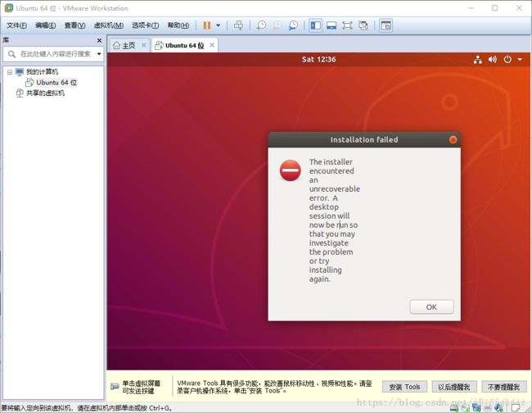Close the 主页 tab

[x=144, y=45]
